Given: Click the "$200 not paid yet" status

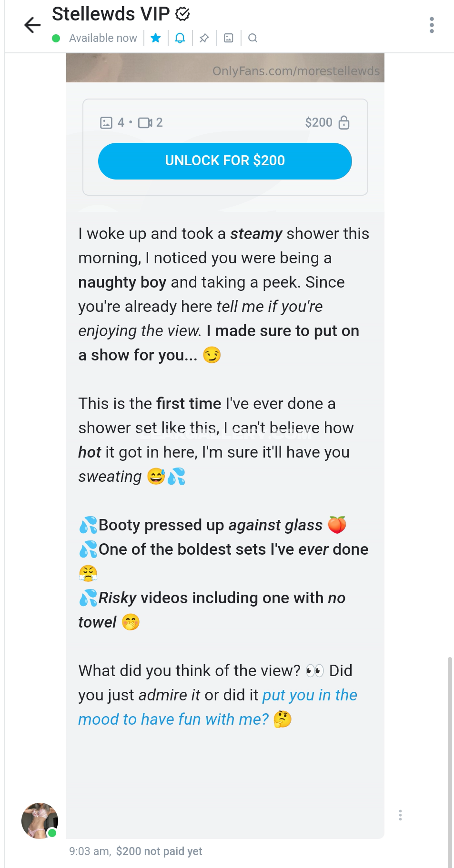Looking at the screenshot, I should [x=159, y=851].
